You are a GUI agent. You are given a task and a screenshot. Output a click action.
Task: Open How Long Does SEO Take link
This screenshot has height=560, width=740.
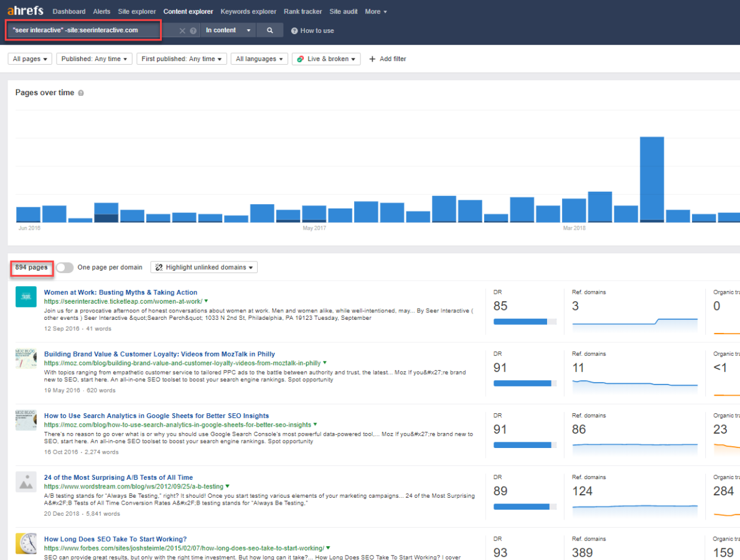[115, 539]
